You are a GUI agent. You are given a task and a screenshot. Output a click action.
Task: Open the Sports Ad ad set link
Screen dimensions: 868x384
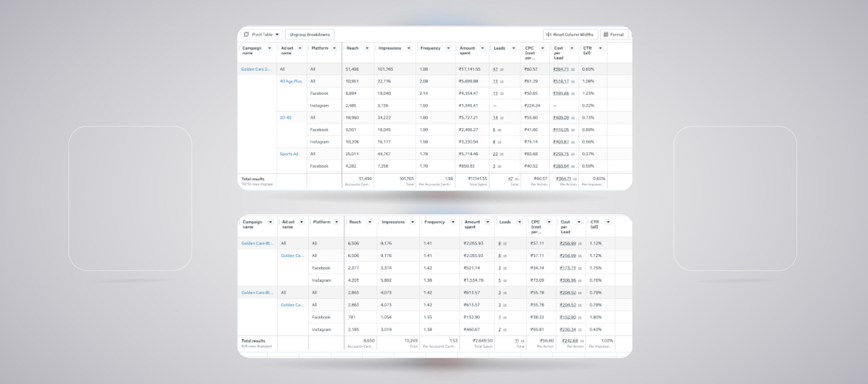[289, 154]
